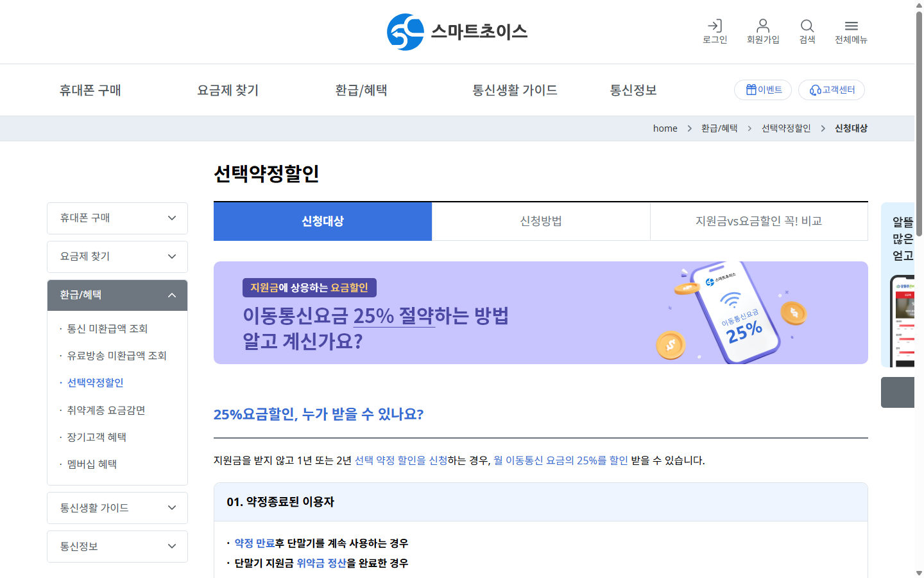Switch to the 지원금vs요금할인 꼭! 비교 tab

[759, 222]
